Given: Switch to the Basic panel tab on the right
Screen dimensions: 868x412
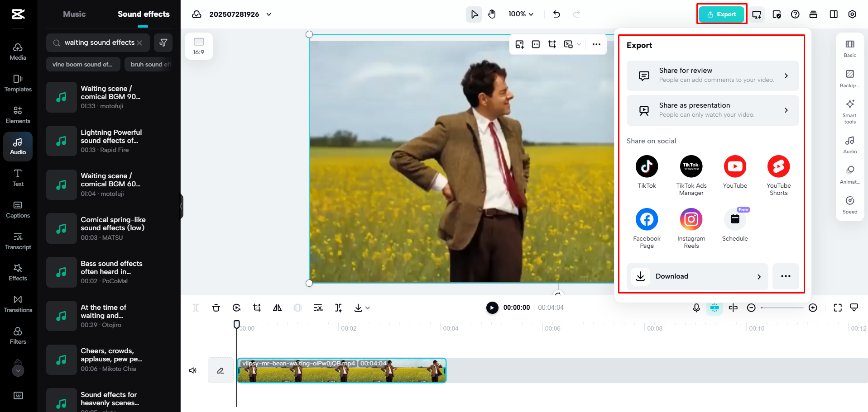Looking at the screenshot, I should pos(849,48).
